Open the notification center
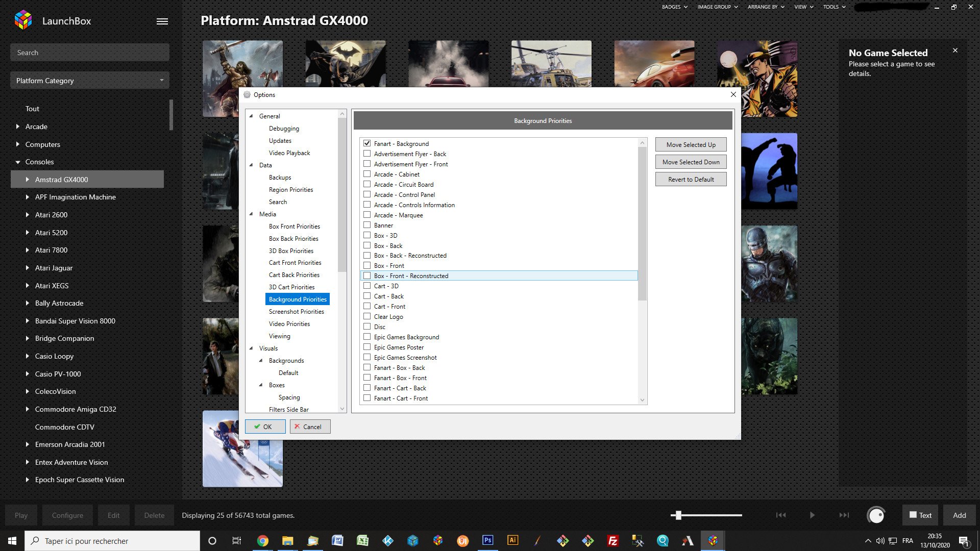Viewport: 980px width, 551px height. 964,541
